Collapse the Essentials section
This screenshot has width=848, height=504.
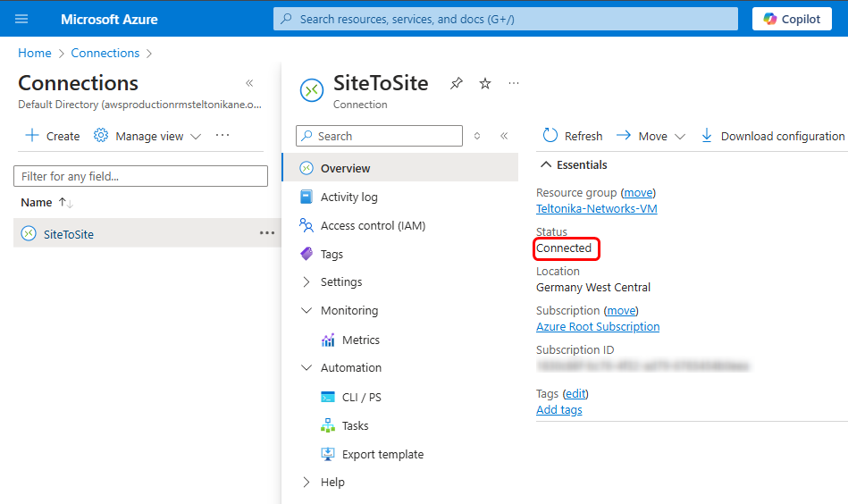point(544,164)
